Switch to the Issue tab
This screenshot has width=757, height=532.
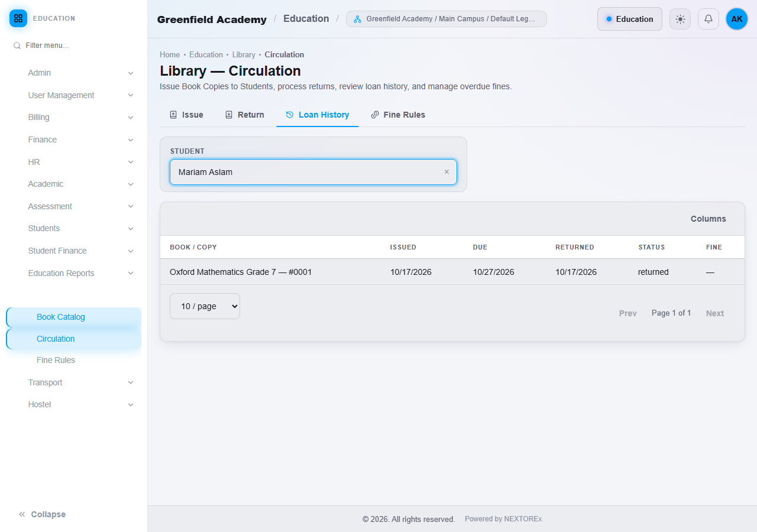click(x=186, y=115)
